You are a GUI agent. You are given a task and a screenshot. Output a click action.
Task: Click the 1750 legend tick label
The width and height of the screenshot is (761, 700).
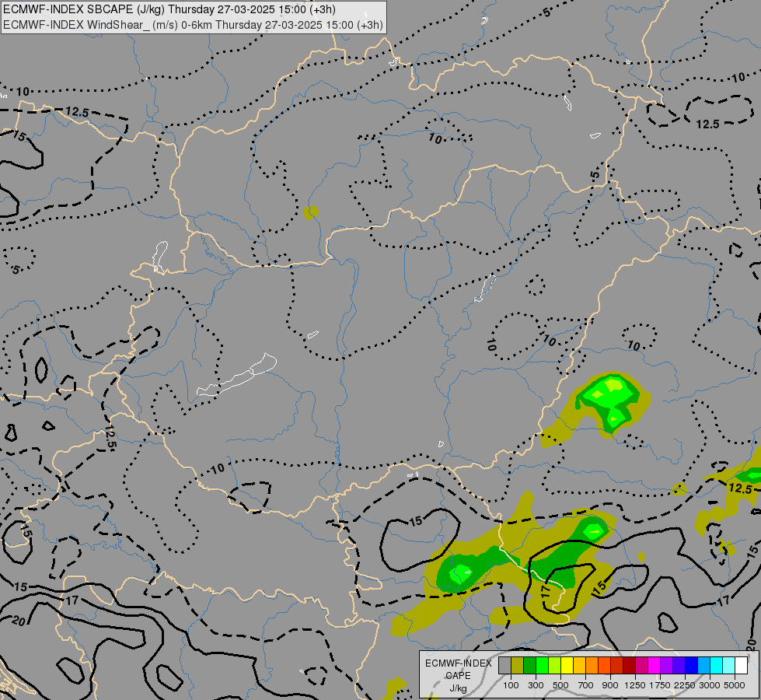click(660, 685)
